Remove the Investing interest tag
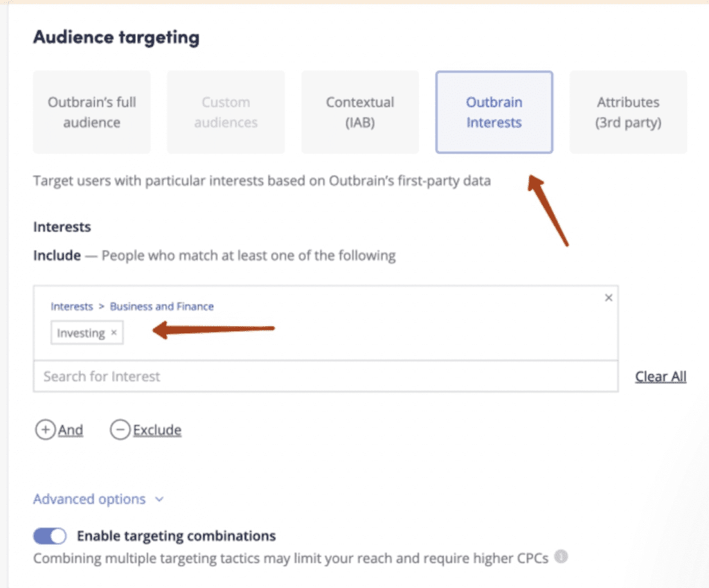The image size is (709, 588). tap(114, 332)
